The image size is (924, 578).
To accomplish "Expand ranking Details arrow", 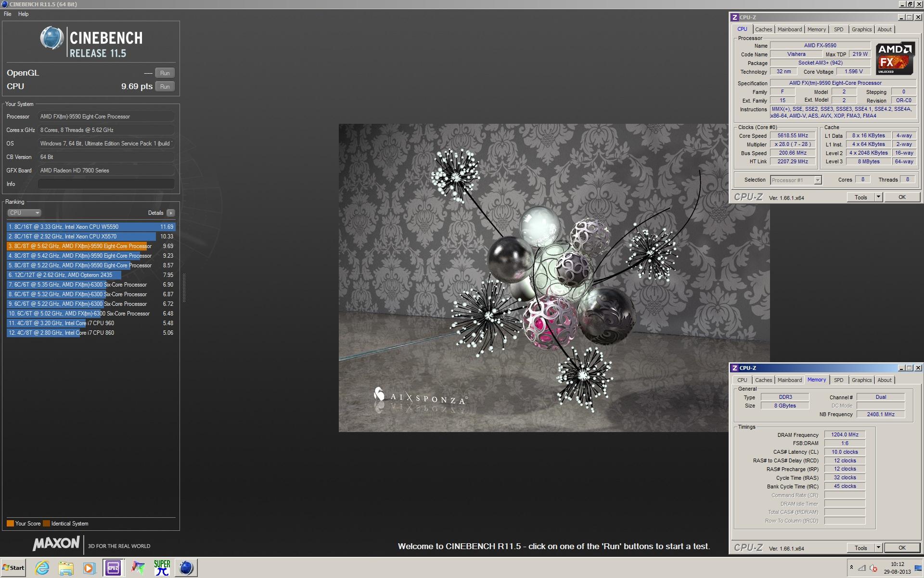I will click(x=171, y=213).
